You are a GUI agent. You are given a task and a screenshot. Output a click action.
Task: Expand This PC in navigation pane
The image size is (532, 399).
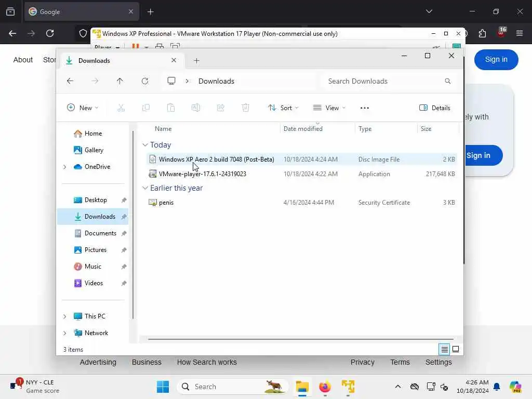click(64, 316)
